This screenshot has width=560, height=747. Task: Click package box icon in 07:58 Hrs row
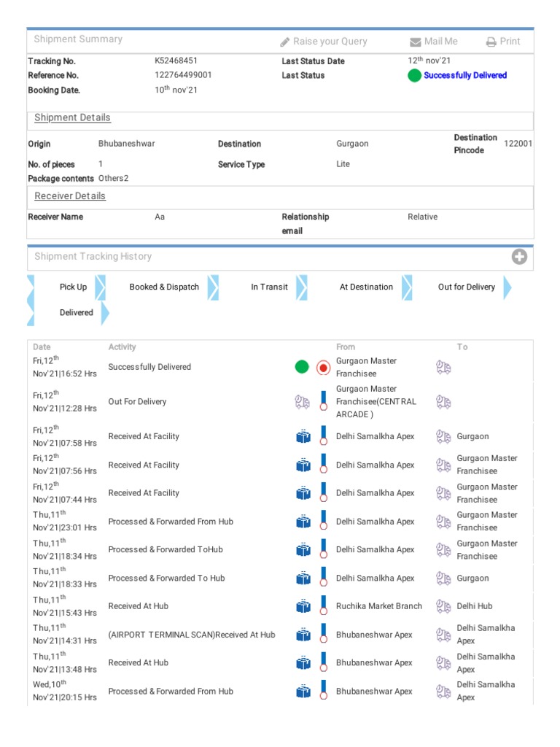pyautogui.click(x=303, y=437)
